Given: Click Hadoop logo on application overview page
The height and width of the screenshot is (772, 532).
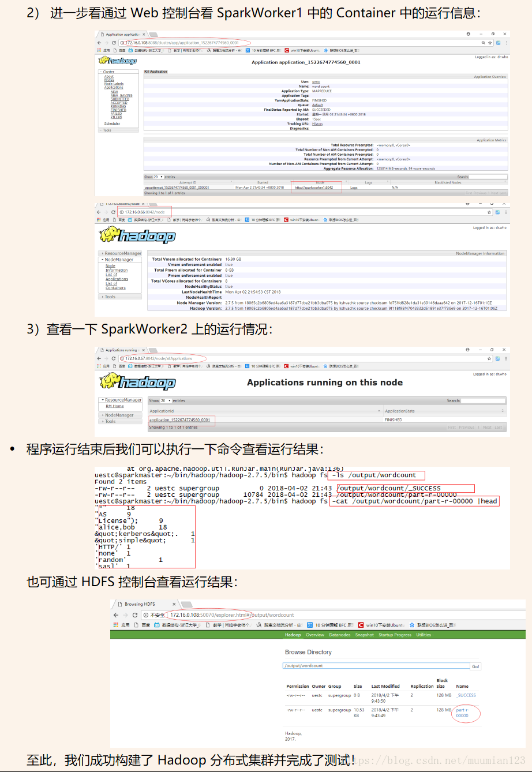Looking at the screenshot, I should [118, 61].
